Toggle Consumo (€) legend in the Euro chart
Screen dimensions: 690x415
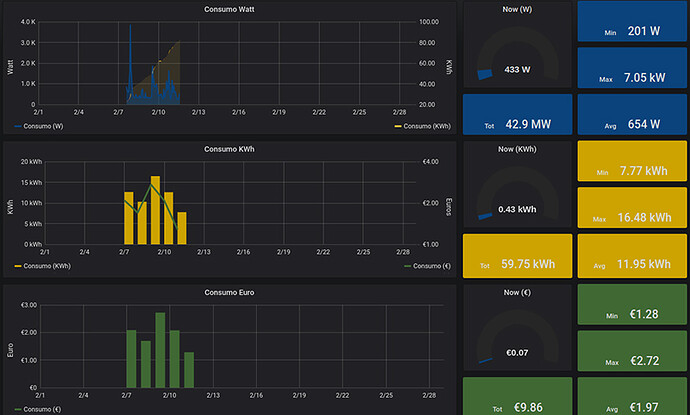point(38,409)
